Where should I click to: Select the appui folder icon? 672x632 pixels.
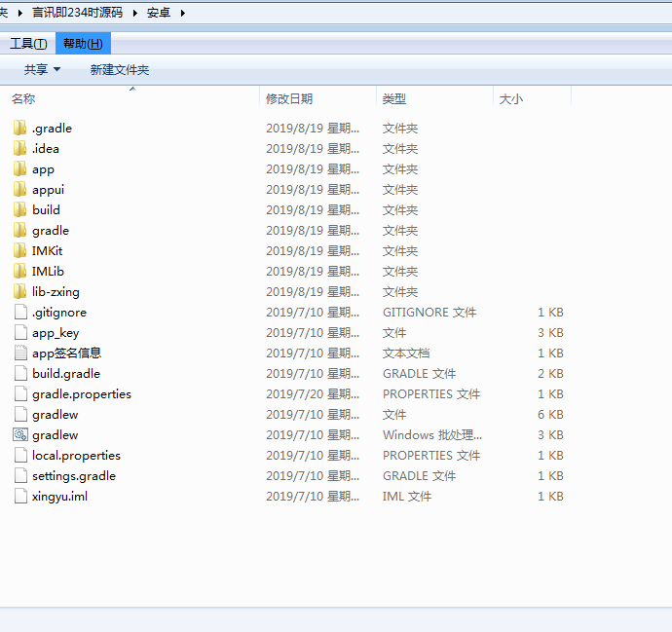[x=20, y=189]
